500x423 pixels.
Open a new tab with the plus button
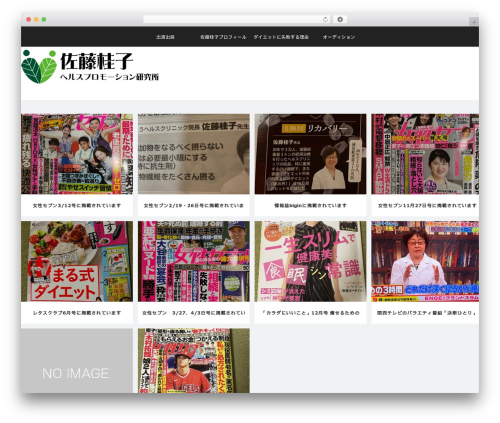point(474,22)
